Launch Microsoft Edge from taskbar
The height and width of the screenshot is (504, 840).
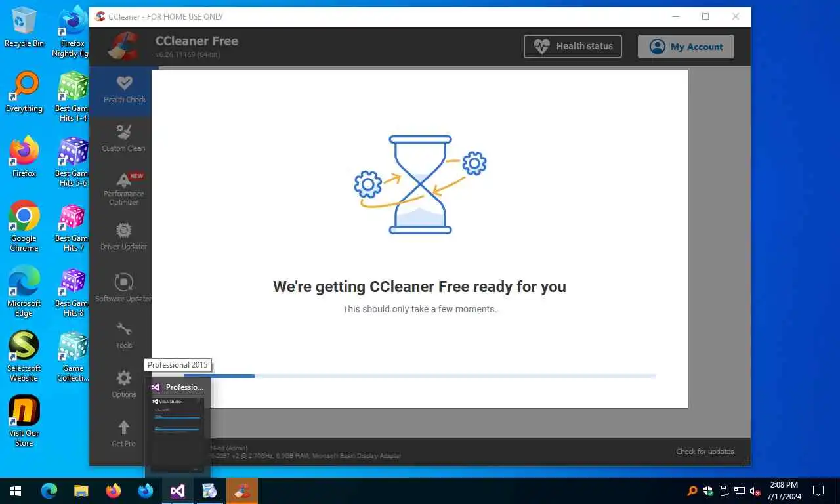click(x=49, y=491)
